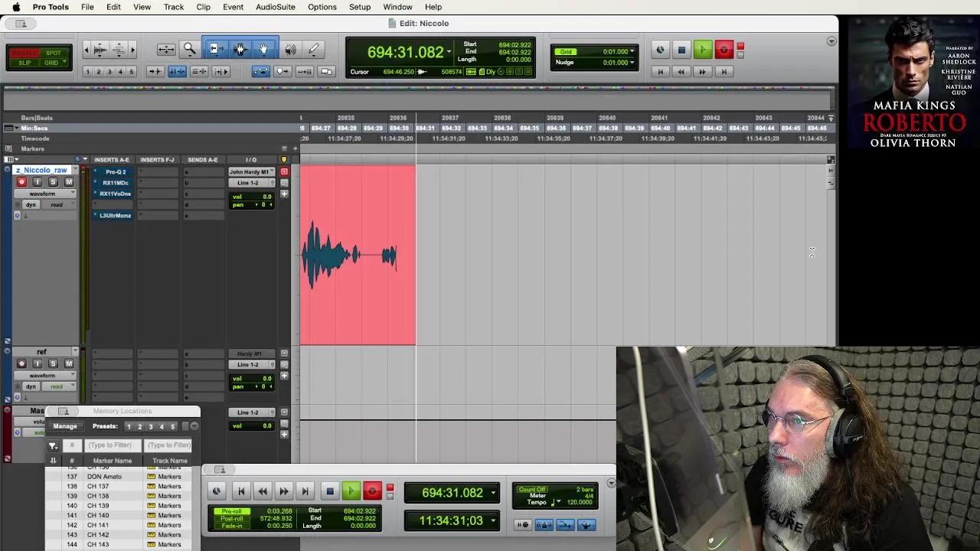Click Stop in floating transport window
This screenshot has height=551, width=980.
tap(330, 491)
